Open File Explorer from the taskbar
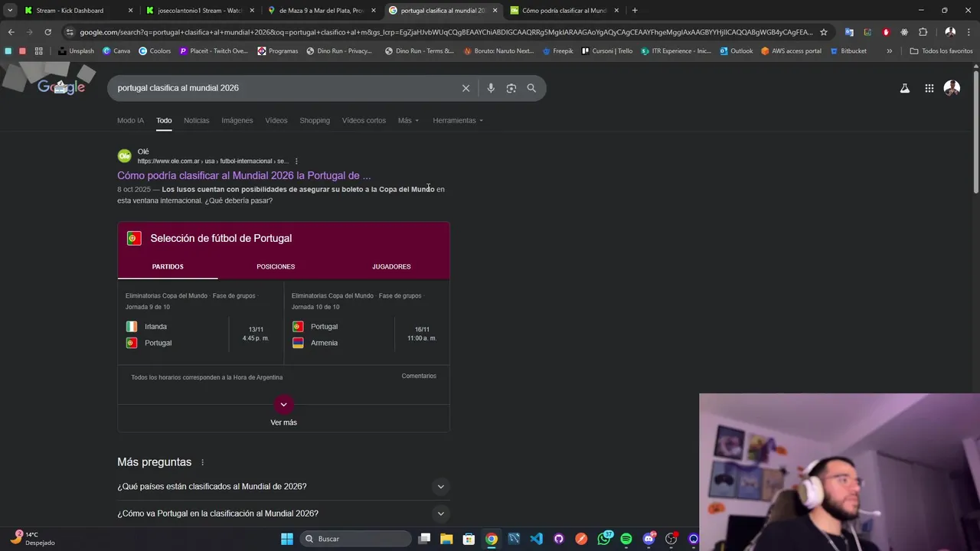The image size is (980, 551). pyautogui.click(x=446, y=539)
